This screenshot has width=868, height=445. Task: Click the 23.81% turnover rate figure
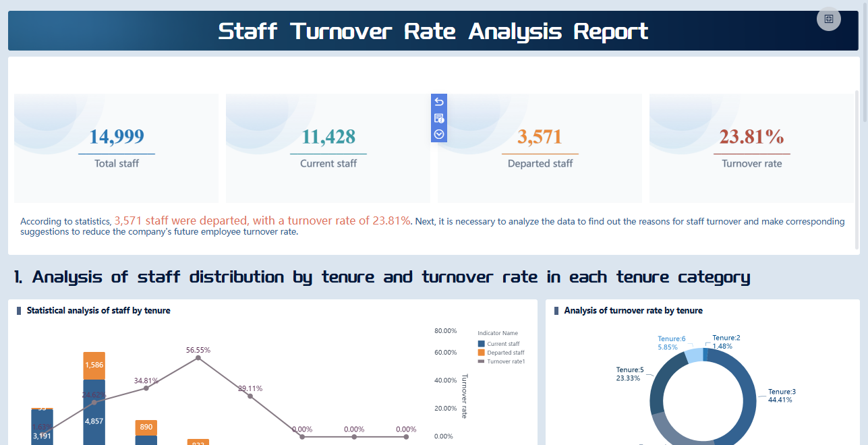[751, 136]
